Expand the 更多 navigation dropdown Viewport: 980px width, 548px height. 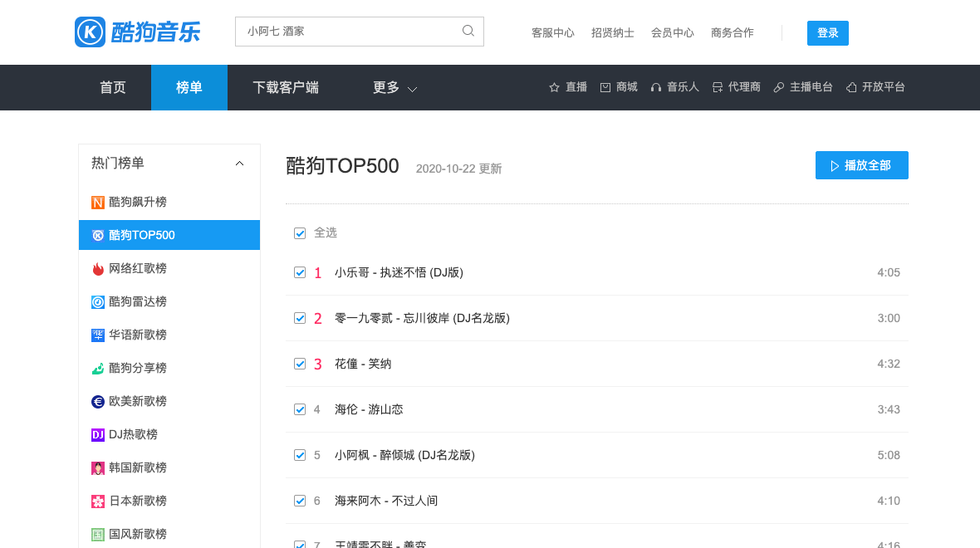(395, 87)
